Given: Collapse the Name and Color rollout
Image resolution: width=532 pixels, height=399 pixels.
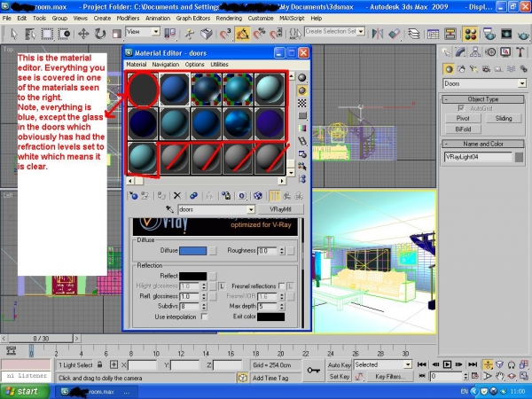Looking at the screenshot, I should click(x=483, y=144).
